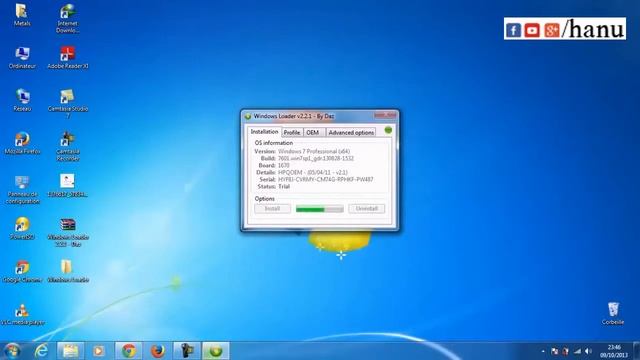Select the Installation tab
The height and width of the screenshot is (360, 640).
point(264,132)
